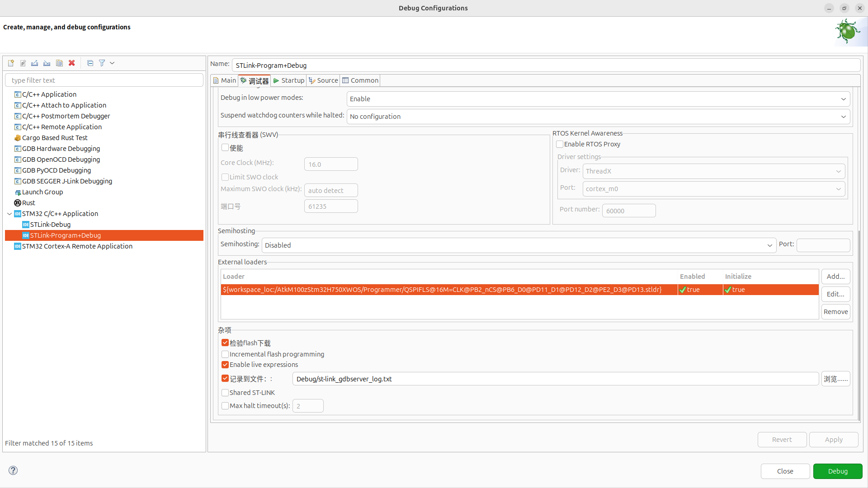Click the log file path field
This screenshot has width=868, height=488.
click(x=555, y=379)
